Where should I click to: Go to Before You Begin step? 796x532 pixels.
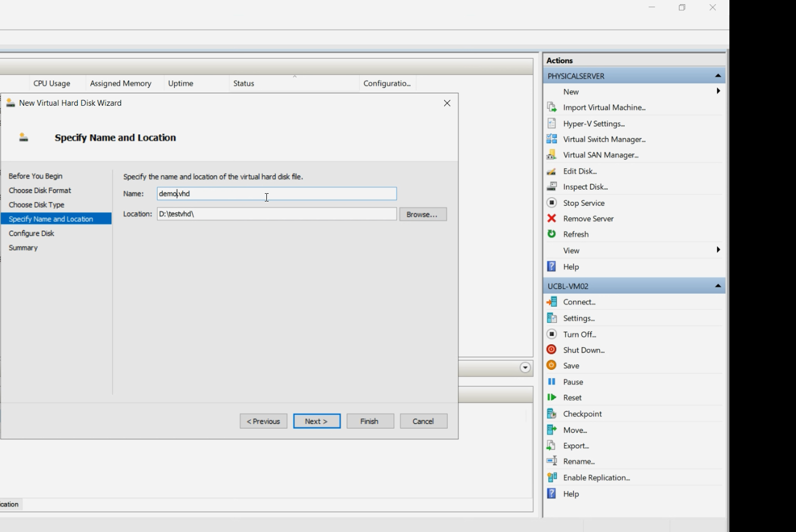[36, 176]
